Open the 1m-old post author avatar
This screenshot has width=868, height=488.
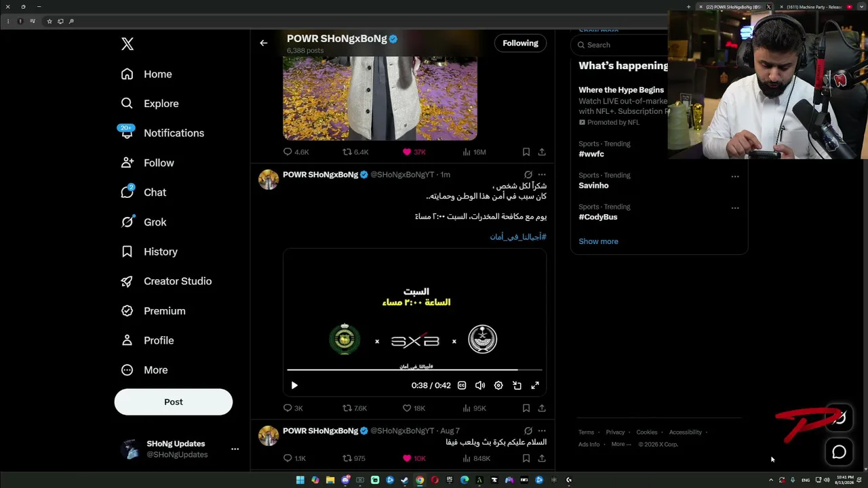point(269,180)
